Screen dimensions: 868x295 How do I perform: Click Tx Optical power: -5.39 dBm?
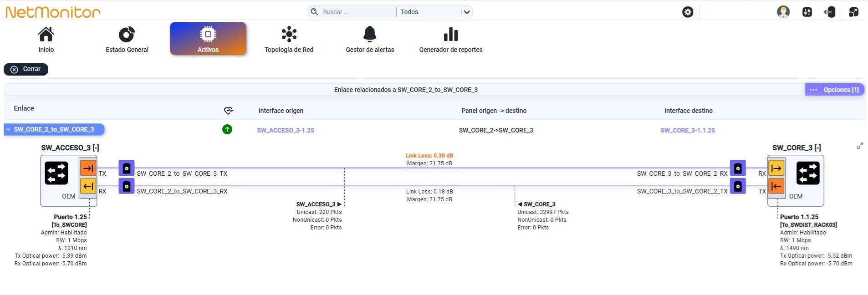51,256
